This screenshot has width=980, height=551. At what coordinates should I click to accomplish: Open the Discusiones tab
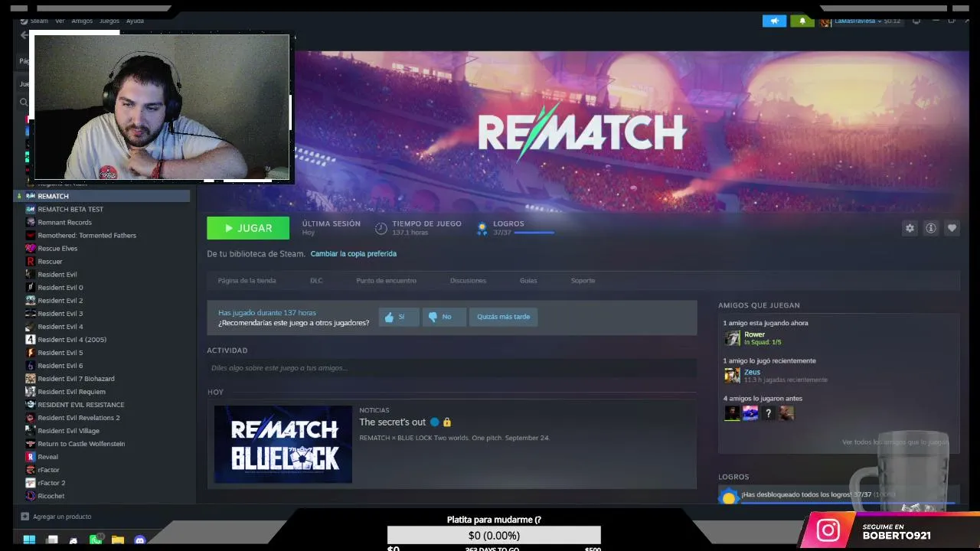point(468,280)
